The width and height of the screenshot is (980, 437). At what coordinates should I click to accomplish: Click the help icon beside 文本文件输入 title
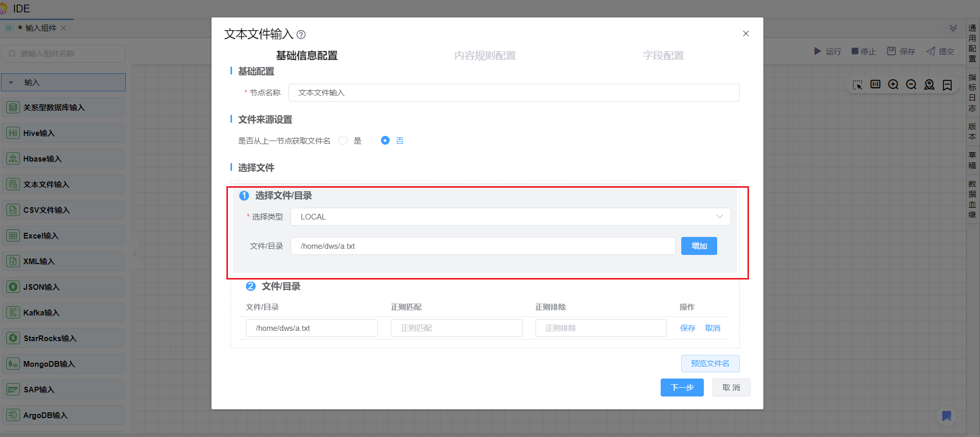point(301,35)
